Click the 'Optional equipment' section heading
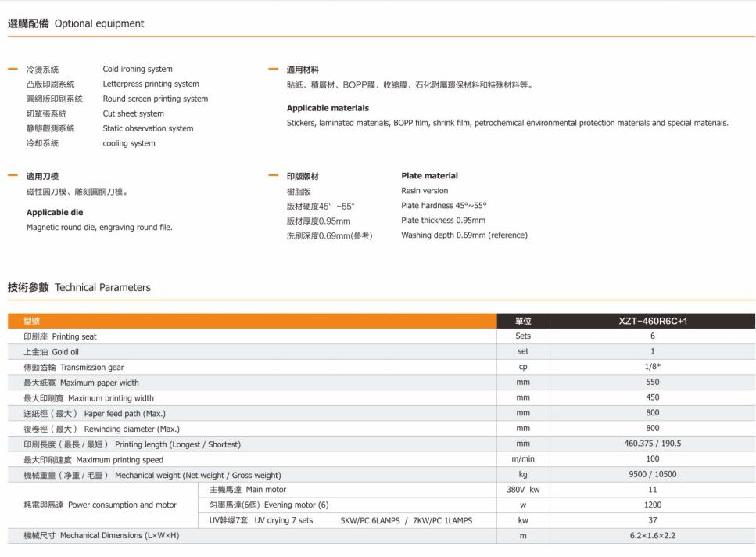 99,23
